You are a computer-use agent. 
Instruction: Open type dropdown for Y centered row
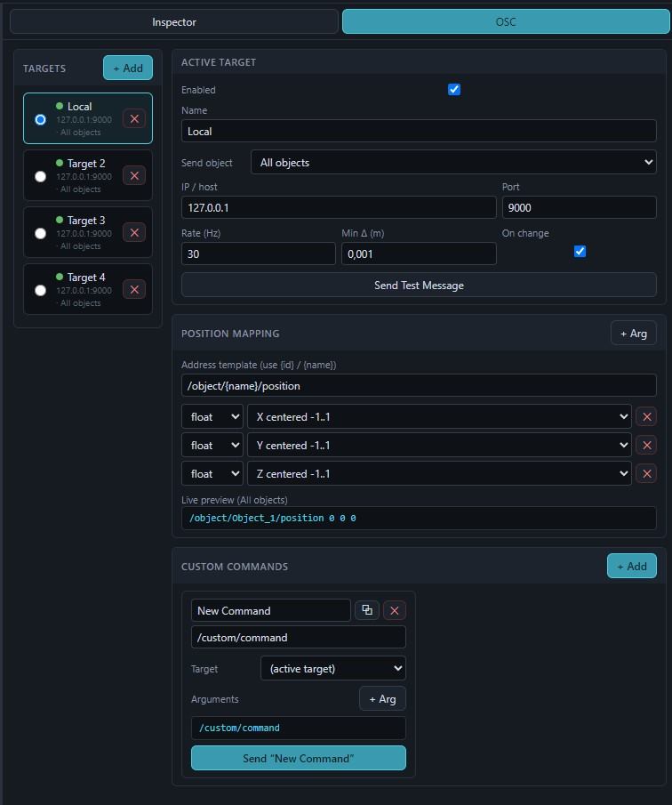[x=212, y=445]
